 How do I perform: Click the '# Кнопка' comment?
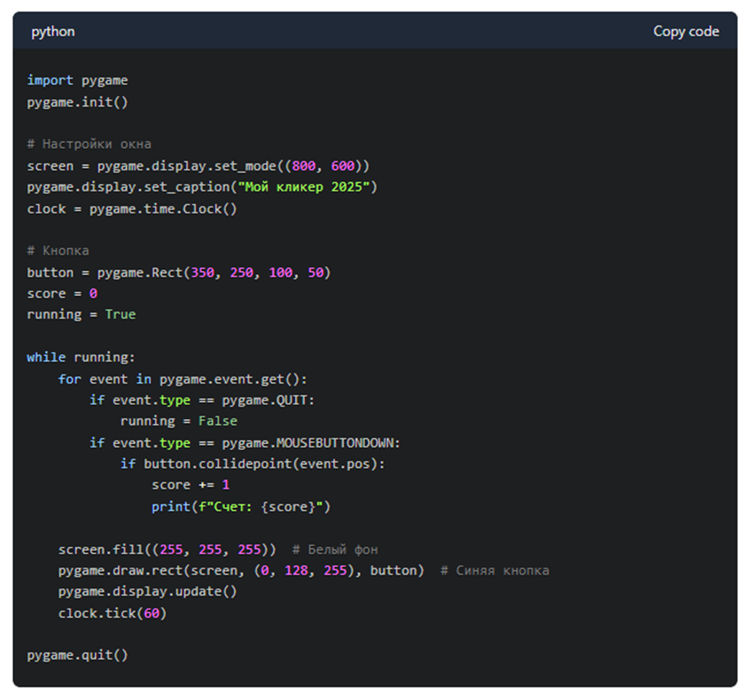(58, 250)
